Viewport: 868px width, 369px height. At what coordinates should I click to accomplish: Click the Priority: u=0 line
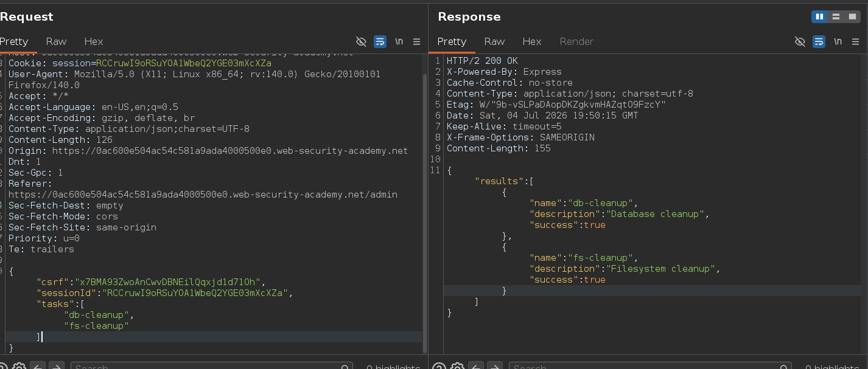pos(44,238)
